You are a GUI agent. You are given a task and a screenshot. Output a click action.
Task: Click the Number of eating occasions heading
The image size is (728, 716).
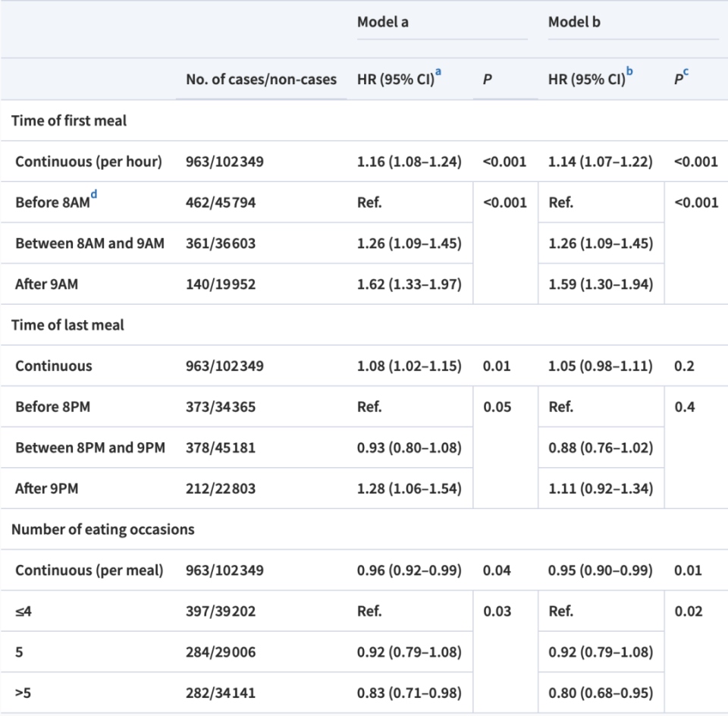[102, 529]
